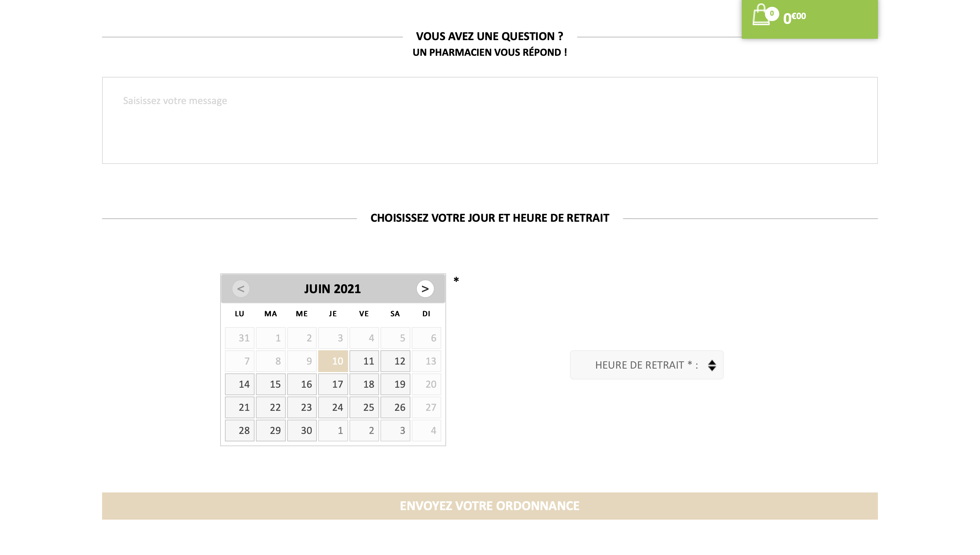
Task: Click the cart total 0€00
Action: point(794,18)
